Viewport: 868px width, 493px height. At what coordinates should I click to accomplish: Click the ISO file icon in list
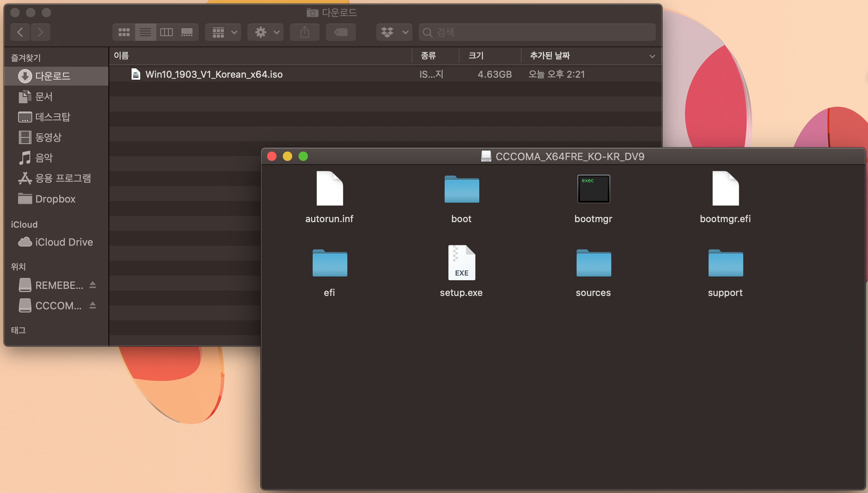pyautogui.click(x=136, y=74)
